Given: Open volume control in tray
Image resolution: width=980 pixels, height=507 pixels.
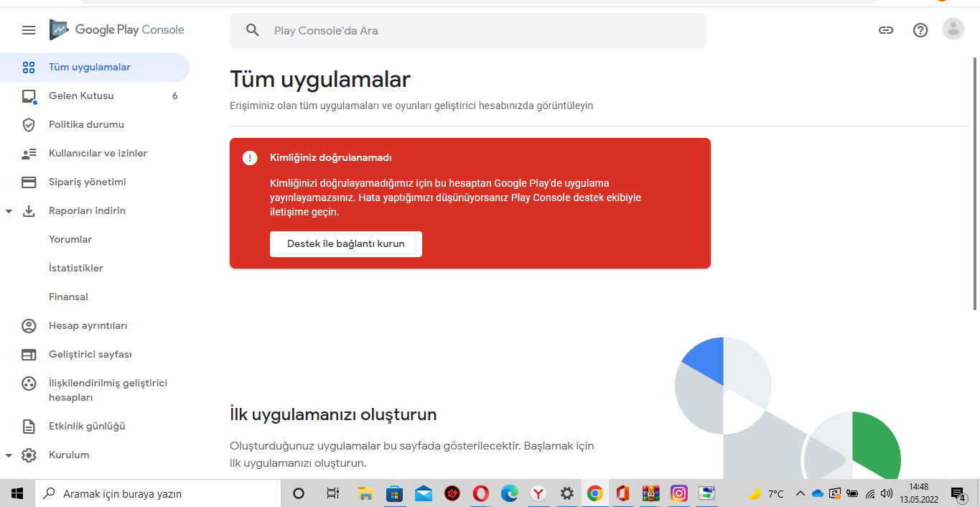Looking at the screenshot, I should point(887,494).
